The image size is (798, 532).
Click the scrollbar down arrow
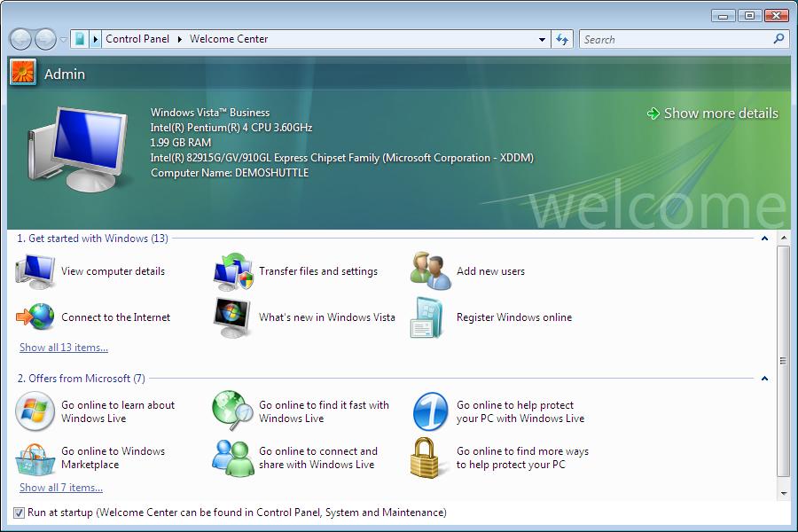pos(783,493)
